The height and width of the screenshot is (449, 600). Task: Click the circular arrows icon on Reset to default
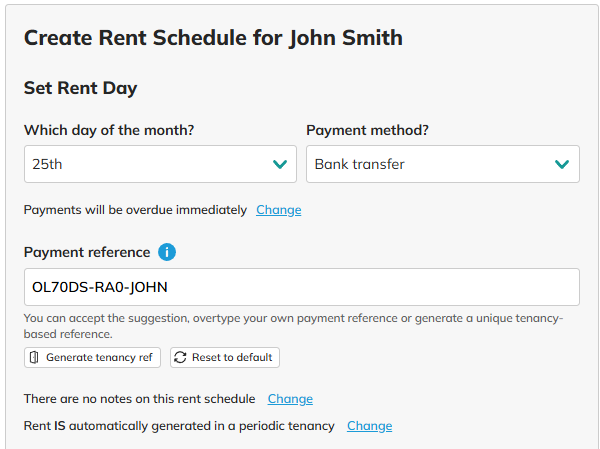(180, 357)
